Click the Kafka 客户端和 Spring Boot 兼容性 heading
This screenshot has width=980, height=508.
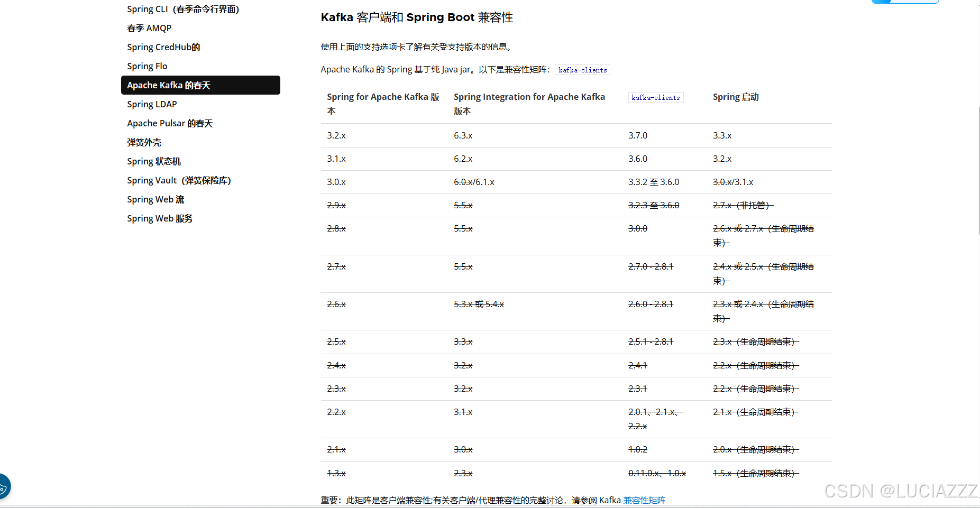[x=417, y=17]
